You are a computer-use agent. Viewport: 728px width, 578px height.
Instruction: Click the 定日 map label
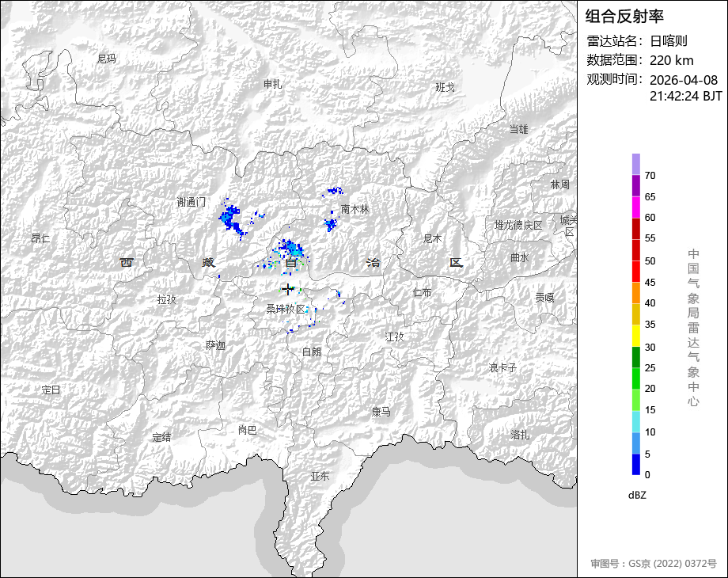click(51, 390)
